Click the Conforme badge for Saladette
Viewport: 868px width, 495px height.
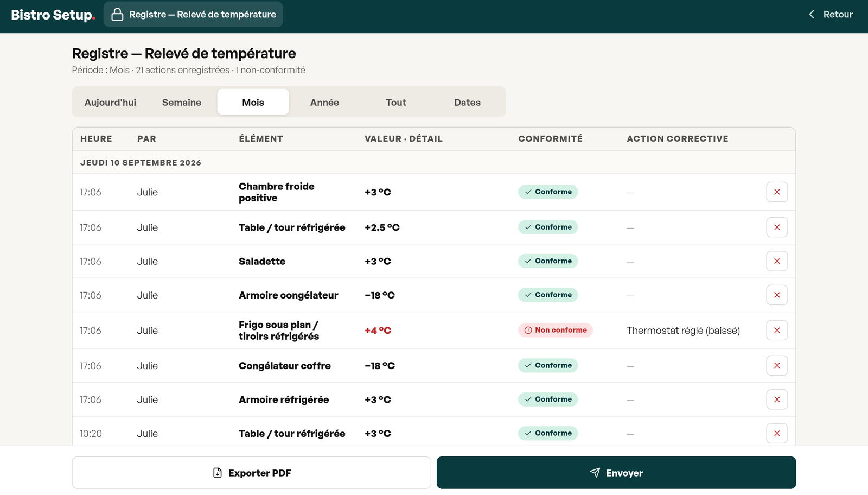548,261
